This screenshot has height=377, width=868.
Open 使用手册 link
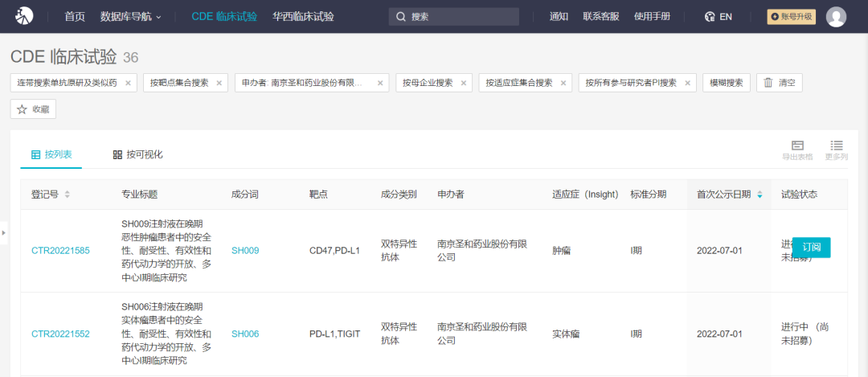pyautogui.click(x=652, y=17)
